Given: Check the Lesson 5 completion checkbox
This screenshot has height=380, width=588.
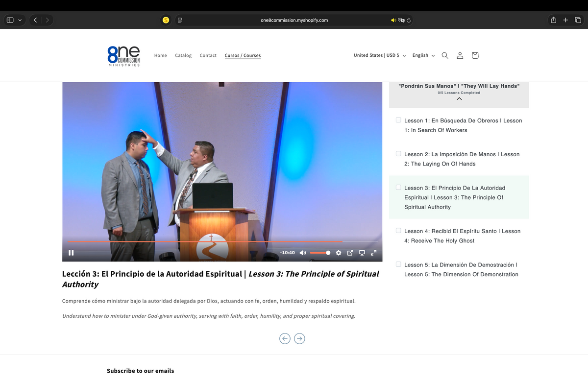Looking at the screenshot, I should click(398, 264).
